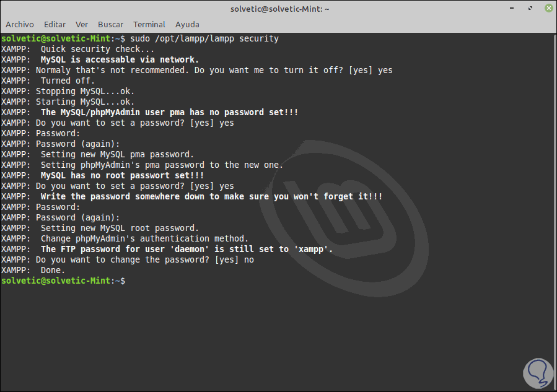Click 'Setting new MySQL pma password.' line
The image size is (557, 392).
(x=97, y=154)
